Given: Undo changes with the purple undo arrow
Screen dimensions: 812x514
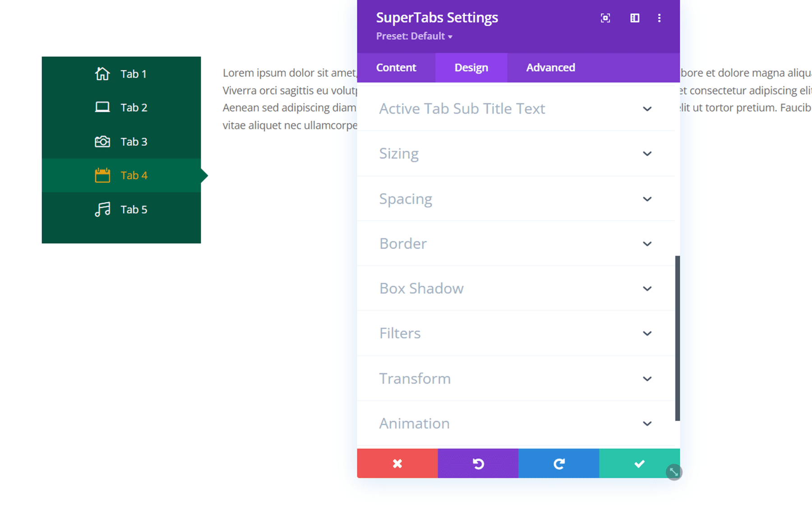Looking at the screenshot, I should click(x=478, y=463).
